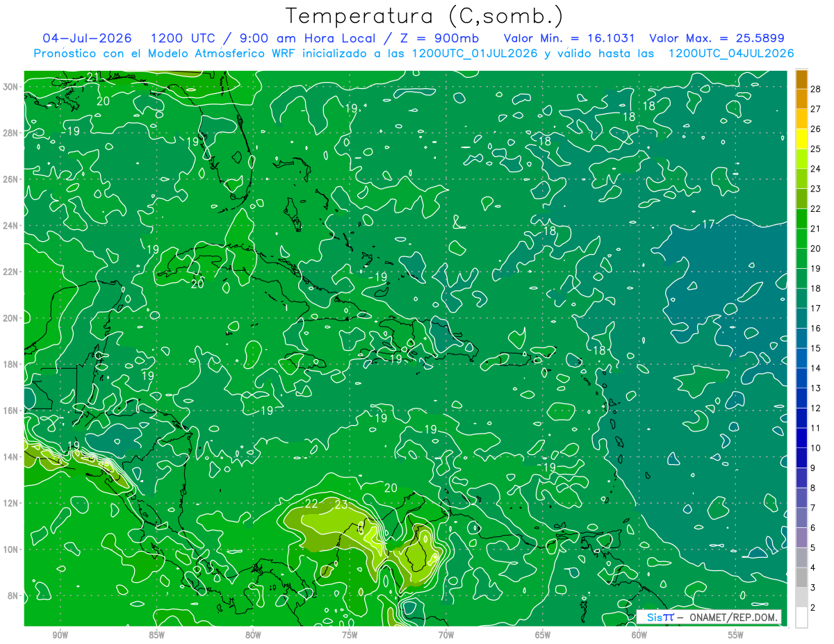Screen dimensions: 834x644
Task: Select the '22N' latitude label
Action: click(x=12, y=272)
